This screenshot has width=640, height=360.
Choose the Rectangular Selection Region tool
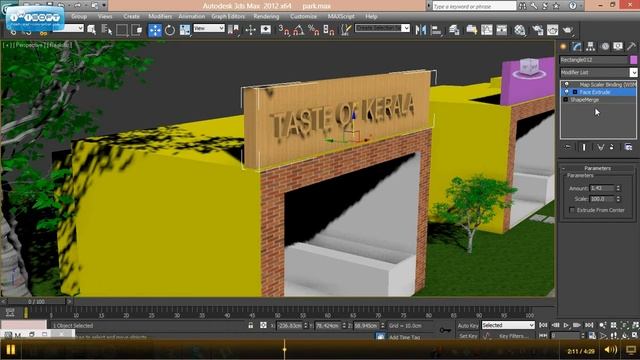(x=122, y=30)
